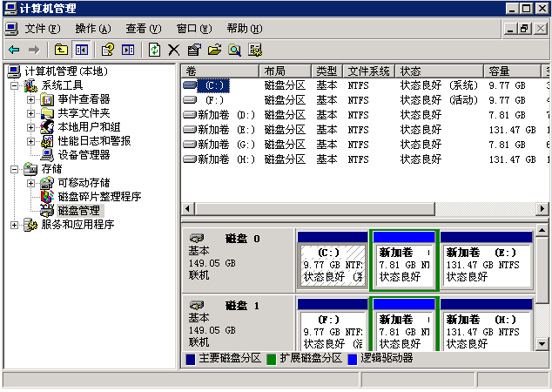Click the Properties toolbar icon
552x392 pixels.
pyautogui.click(x=194, y=50)
